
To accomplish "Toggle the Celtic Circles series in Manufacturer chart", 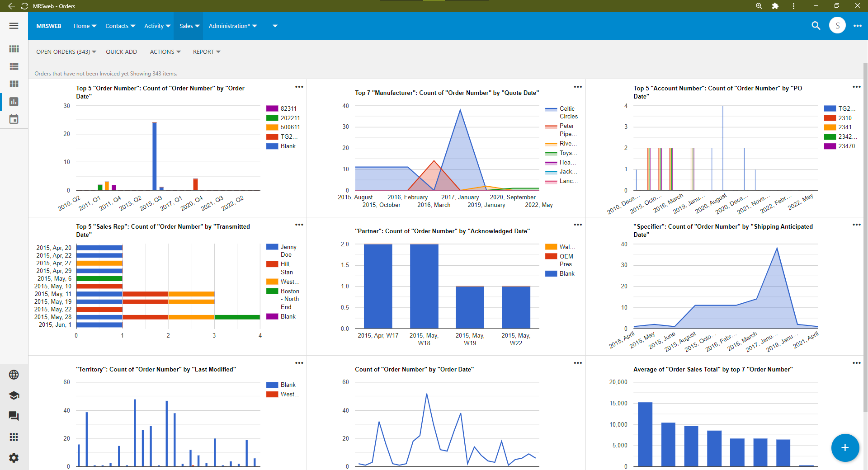I will 561,112.
